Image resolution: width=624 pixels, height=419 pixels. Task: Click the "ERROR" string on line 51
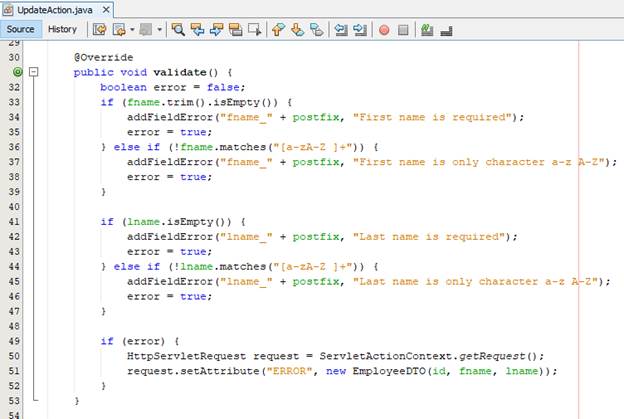[x=289, y=371]
